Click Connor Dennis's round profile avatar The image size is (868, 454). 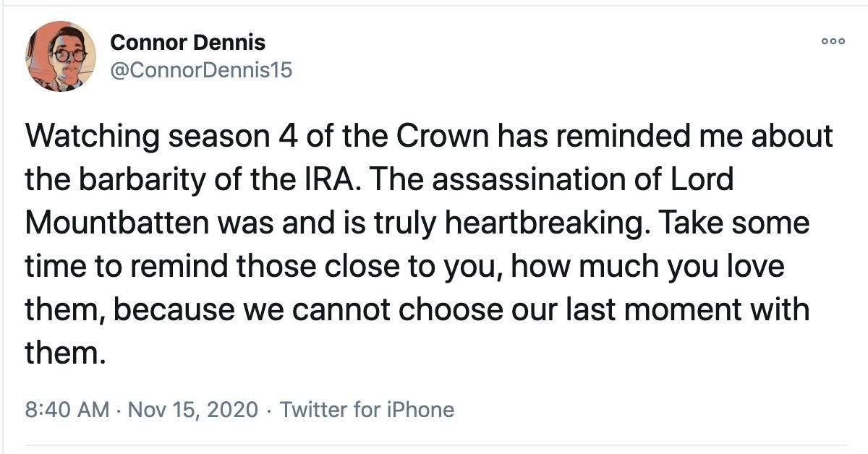pos(61,56)
